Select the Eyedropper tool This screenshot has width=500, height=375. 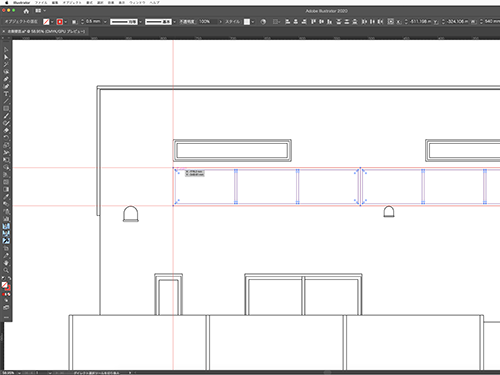pos(6,197)
